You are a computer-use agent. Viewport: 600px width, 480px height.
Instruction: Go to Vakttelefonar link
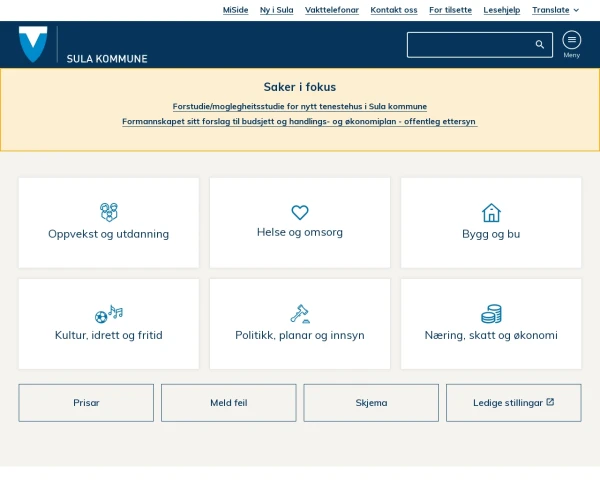click(x=331, y=10)
